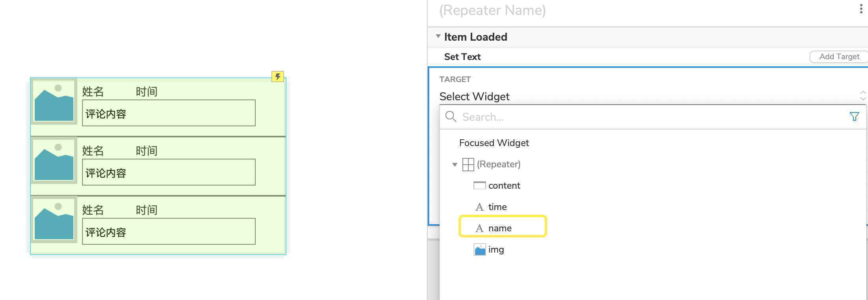The height and width of the screenshot is (300, 868).
Task: Collapse the Item Loaded section
Action: [438, 36]
